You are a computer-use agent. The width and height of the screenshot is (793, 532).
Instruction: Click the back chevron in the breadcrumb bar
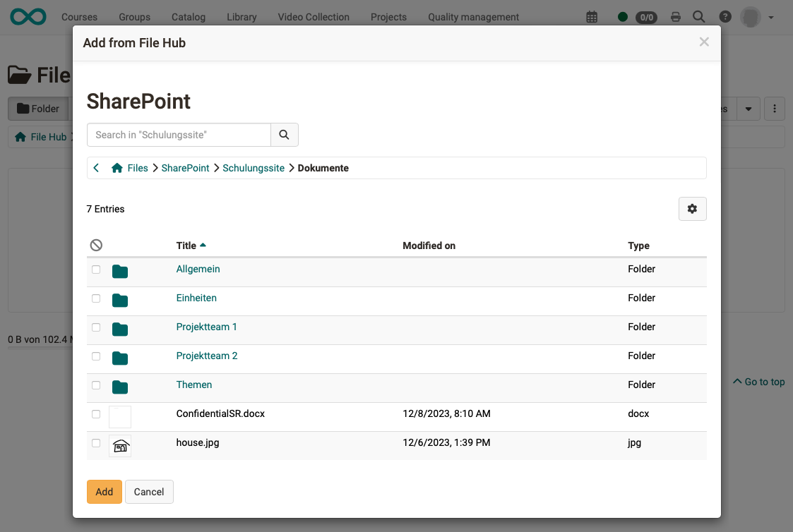point(96,168)
